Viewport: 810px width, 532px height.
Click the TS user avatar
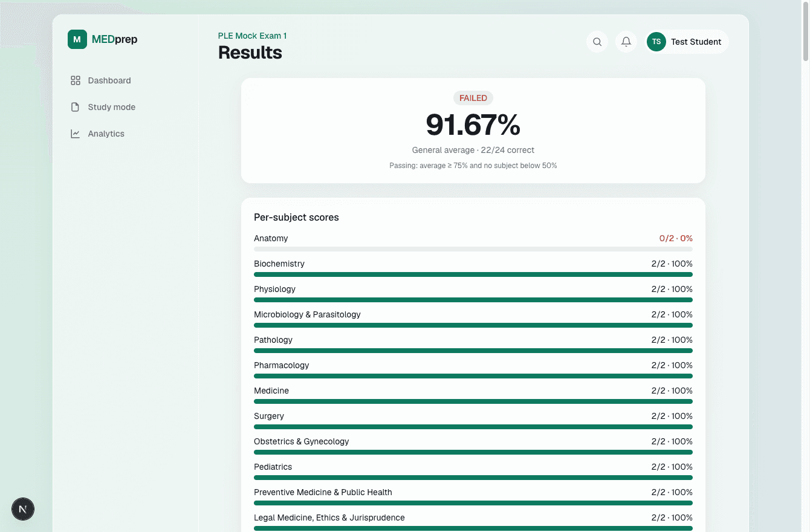point(656,42)
